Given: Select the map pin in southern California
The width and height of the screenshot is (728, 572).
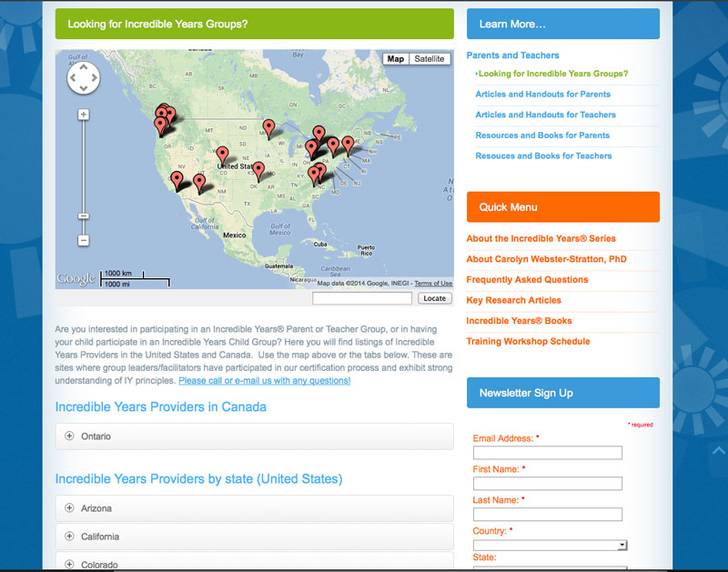Looking at the screenshot, I should click(x=177, y=181).
